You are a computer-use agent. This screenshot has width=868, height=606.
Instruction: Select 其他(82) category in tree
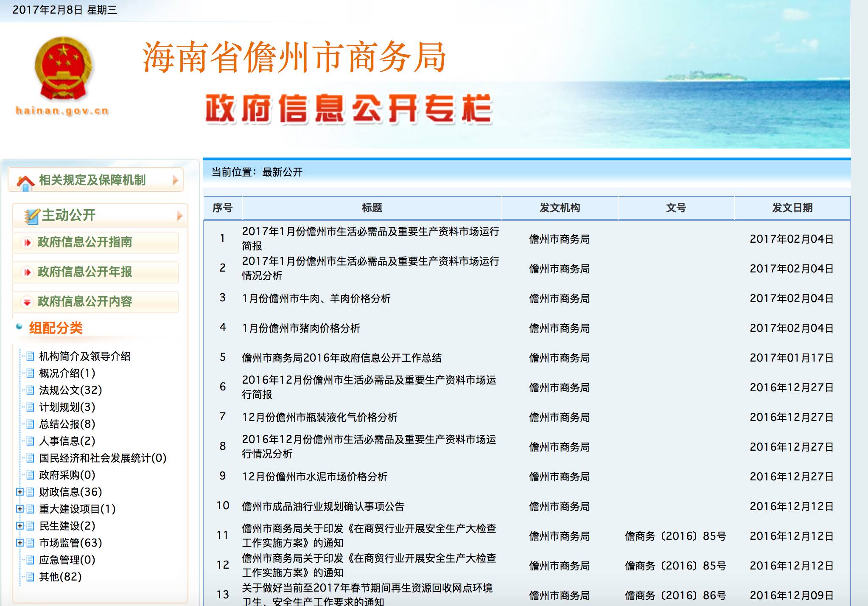coord(60,577)
